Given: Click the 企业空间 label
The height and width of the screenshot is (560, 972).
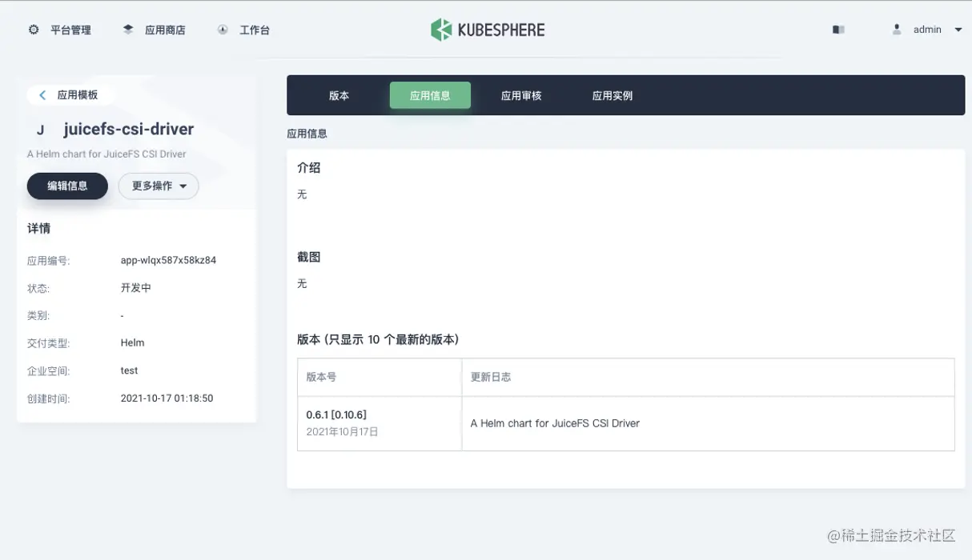Looking at the screenshot, I should tap(48, 371).
